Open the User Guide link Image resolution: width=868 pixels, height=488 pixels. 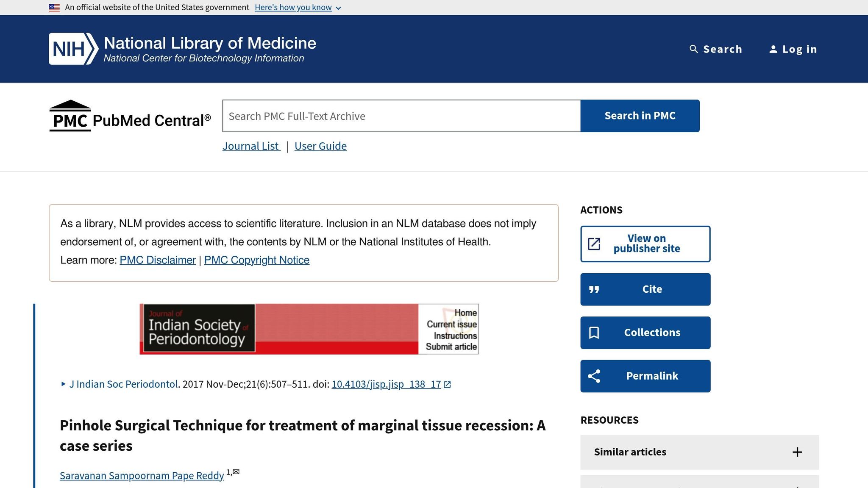click(x=320, y=146)
